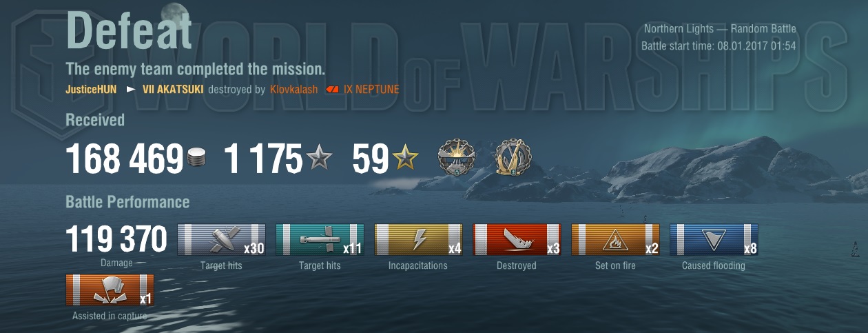Click the first achievement medal with crown
This screenshot has width=868, height=333.
coord(457,158)
